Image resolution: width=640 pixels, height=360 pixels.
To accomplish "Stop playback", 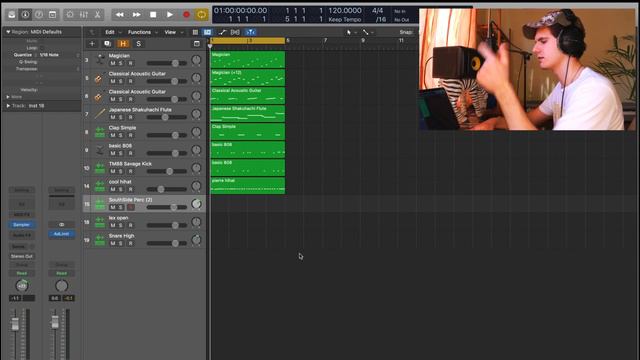I will click(x=153, y=15).
